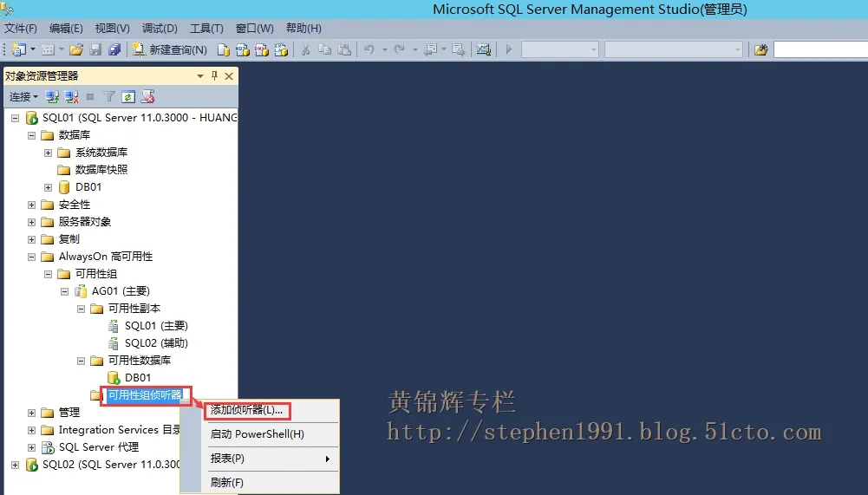Click the DMX query icon

tap(262, 49)
